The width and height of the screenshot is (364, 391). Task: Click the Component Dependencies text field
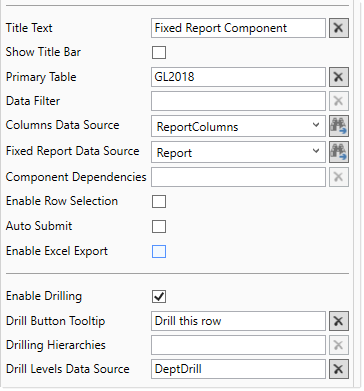(238, 177)
